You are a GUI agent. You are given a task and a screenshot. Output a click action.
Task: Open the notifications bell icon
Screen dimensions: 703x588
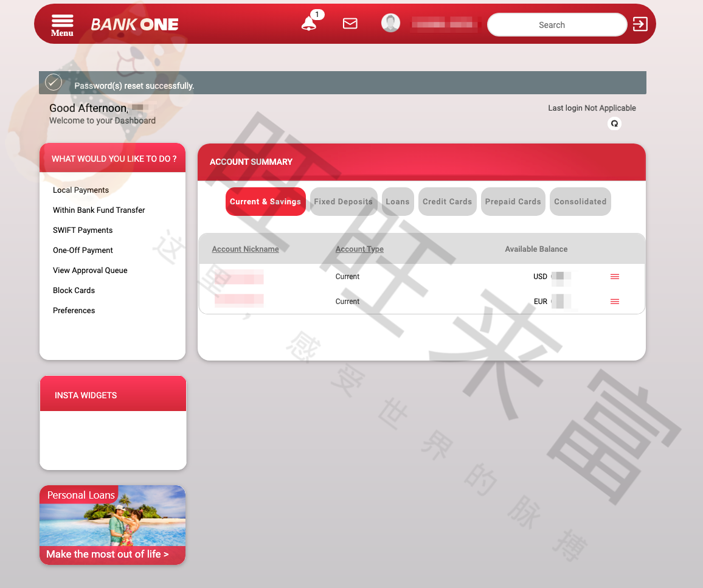(x=308, y=23)
